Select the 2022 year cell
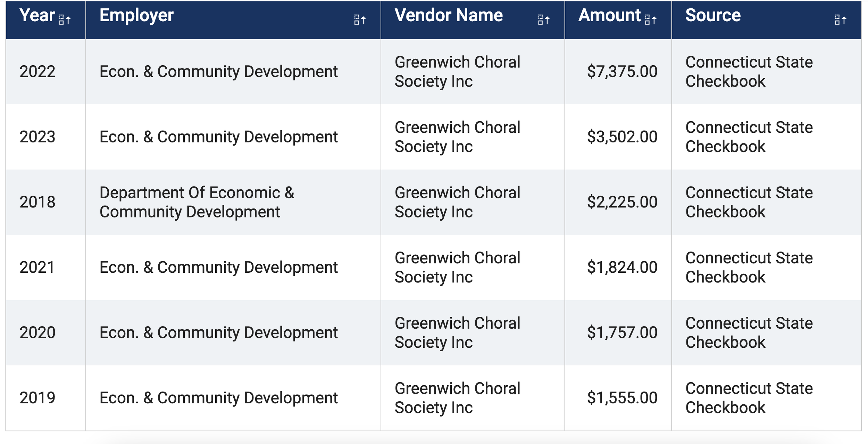The width and height of the screenshot is (868, 444). (37, 72)
